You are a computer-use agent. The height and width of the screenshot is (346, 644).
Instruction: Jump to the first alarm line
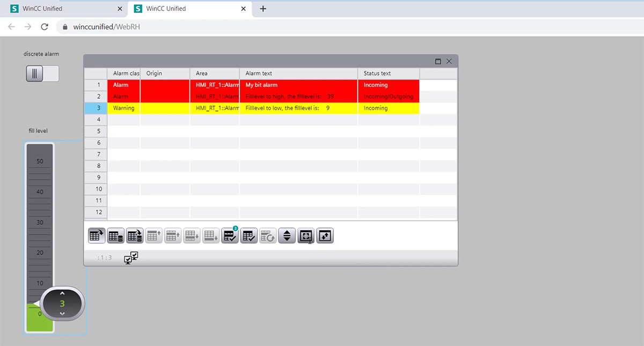(154, 235)
